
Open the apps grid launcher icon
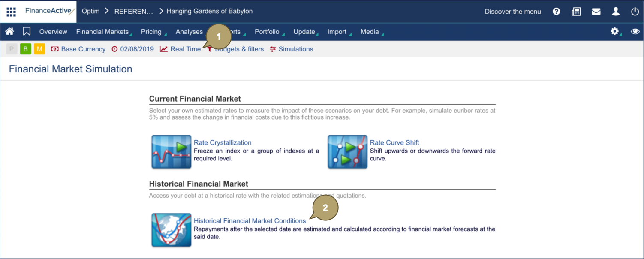pos(11,12)
